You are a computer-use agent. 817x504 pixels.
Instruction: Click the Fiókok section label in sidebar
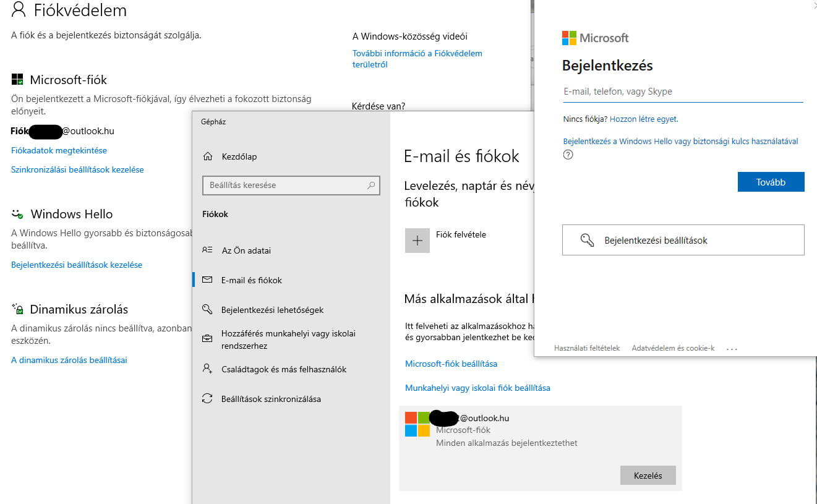(x=215, y=214)
